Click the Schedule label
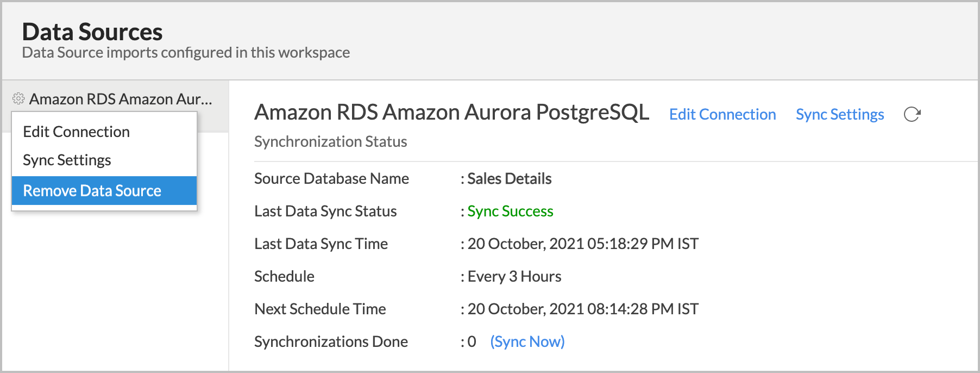This screenshot has height=373, width=980. (x=284, y=276)
